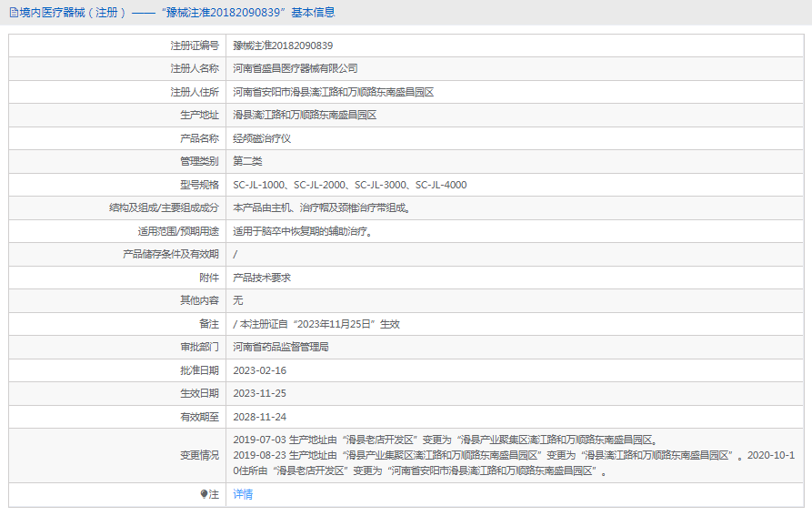Image resolution: width=812 pixels, height=516 pixels.
Task: Click the approval date 2023-02-16
Action: 259,370
